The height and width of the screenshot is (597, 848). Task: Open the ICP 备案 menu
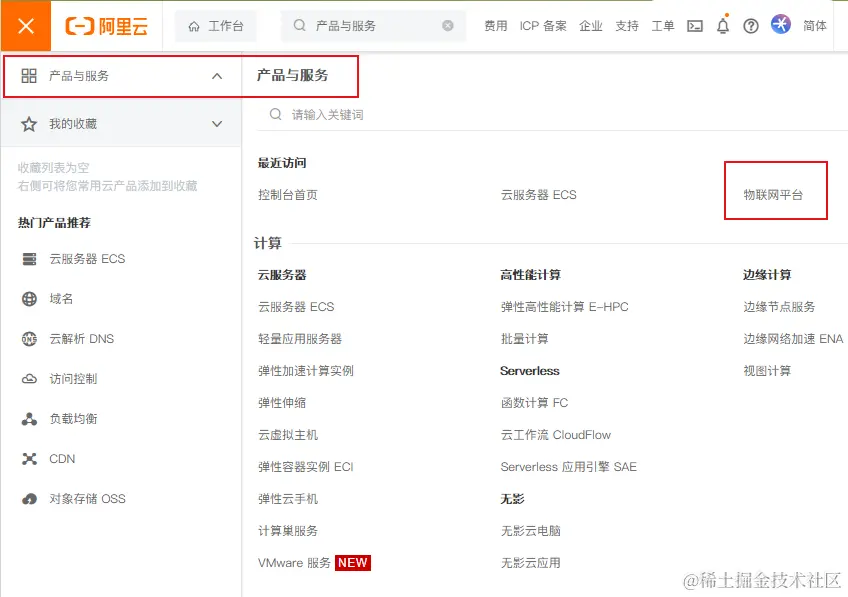coord(543,25)
